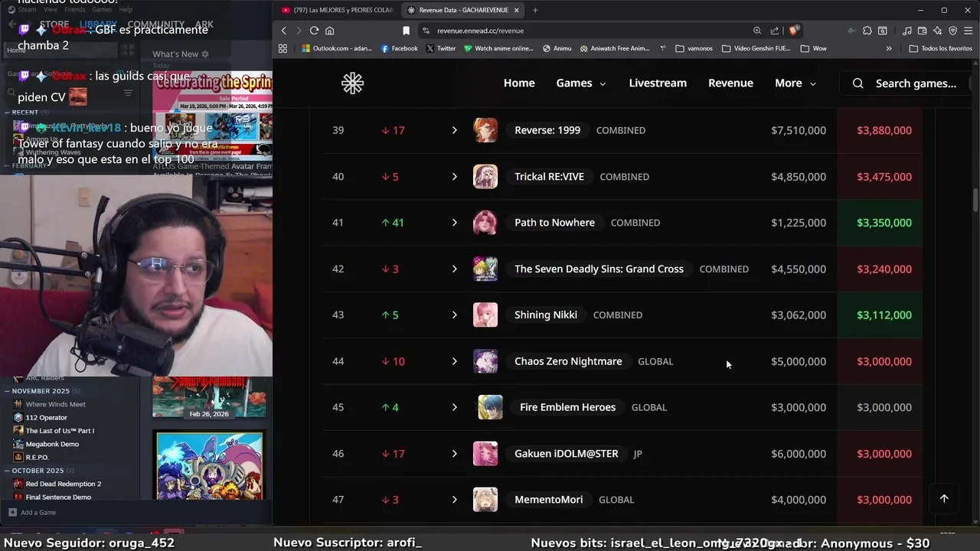Click the scroll-to-top arrow button
Screen dimensions: 980x551
click(x=944, y=498)
